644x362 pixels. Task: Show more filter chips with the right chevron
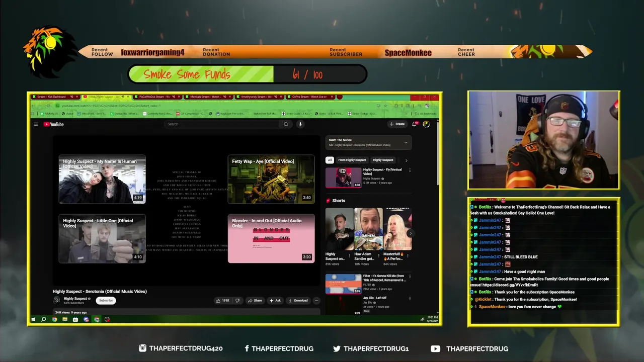406,160
